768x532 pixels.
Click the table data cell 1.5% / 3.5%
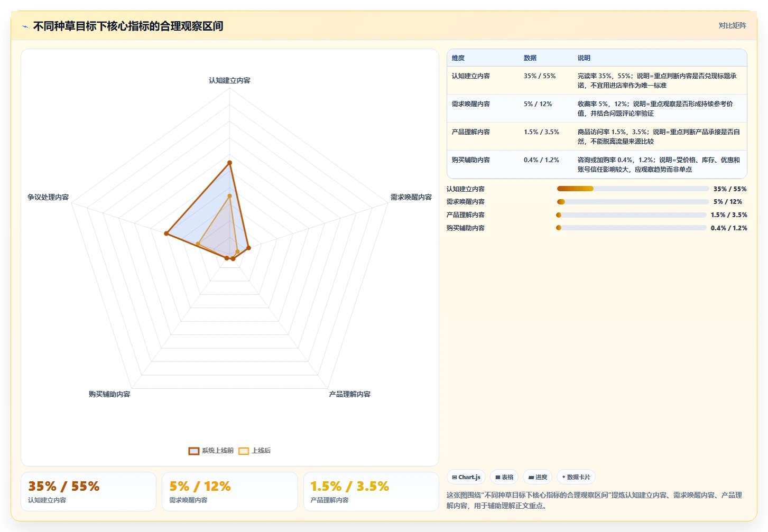pos(541,132)
